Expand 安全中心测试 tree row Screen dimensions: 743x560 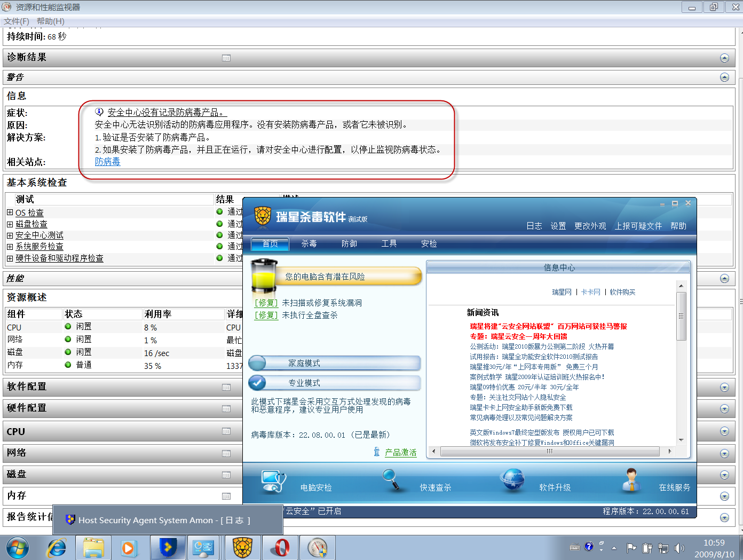[10, 235]
